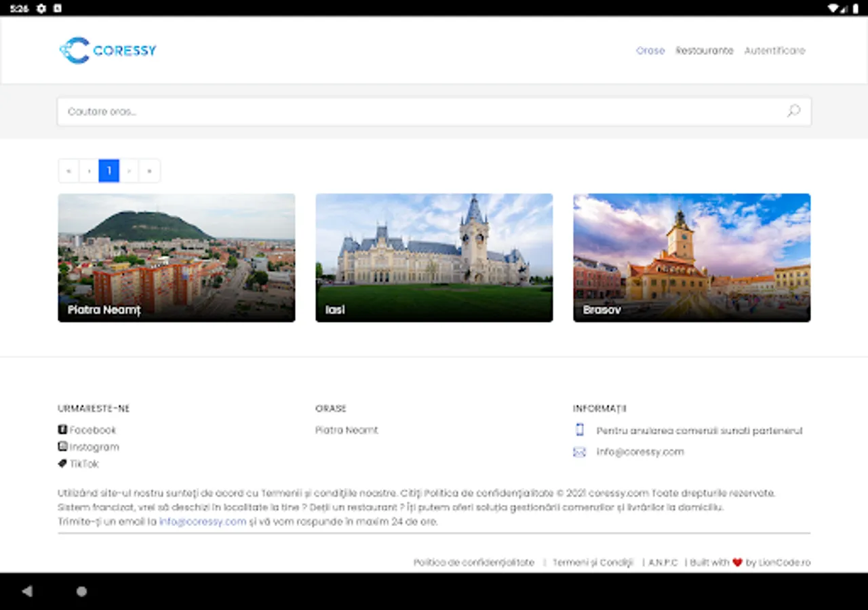Click info@coressy.com under Informații
Viewport: 868px width, 610px height.
(640, 452)
